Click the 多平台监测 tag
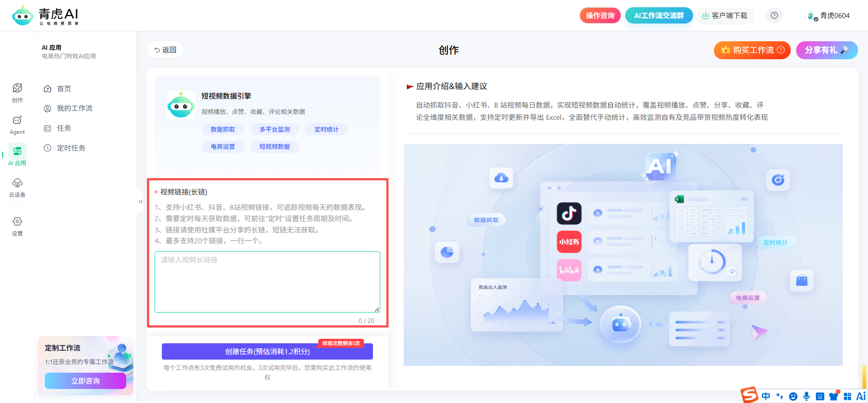Screen dimensions: 868x403 [275, 129]
